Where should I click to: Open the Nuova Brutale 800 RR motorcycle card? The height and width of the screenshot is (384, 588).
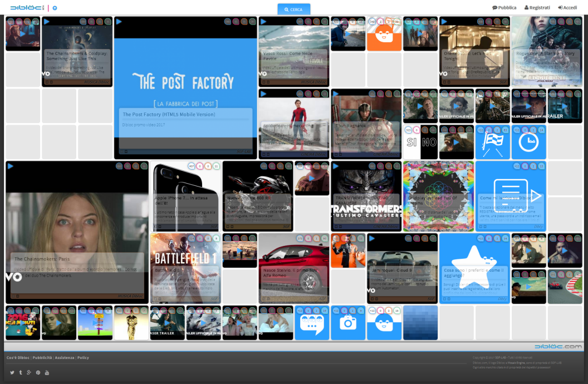tap(258, 196)
